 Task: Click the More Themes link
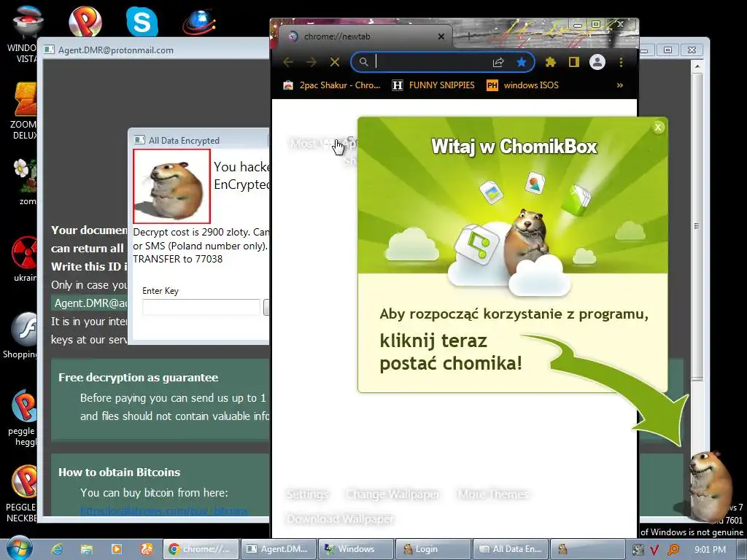point(493,494)
